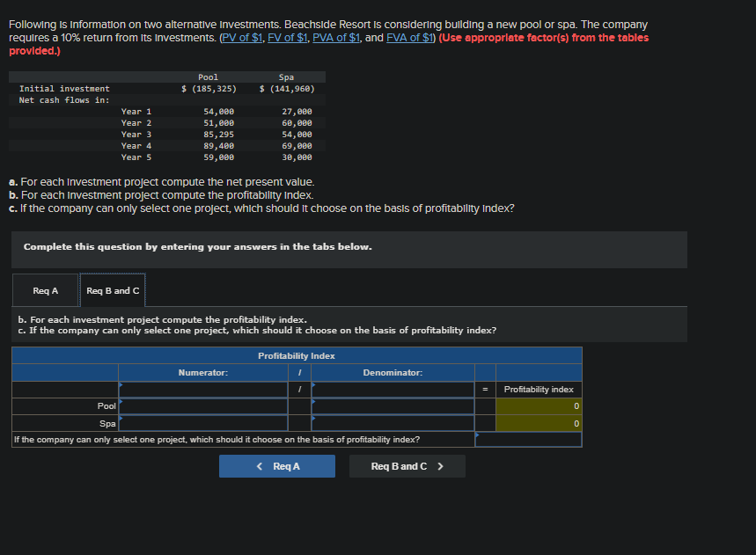The image size is (756, 555).
Task: Click the left chevron beside Req A
Action: 260,466
